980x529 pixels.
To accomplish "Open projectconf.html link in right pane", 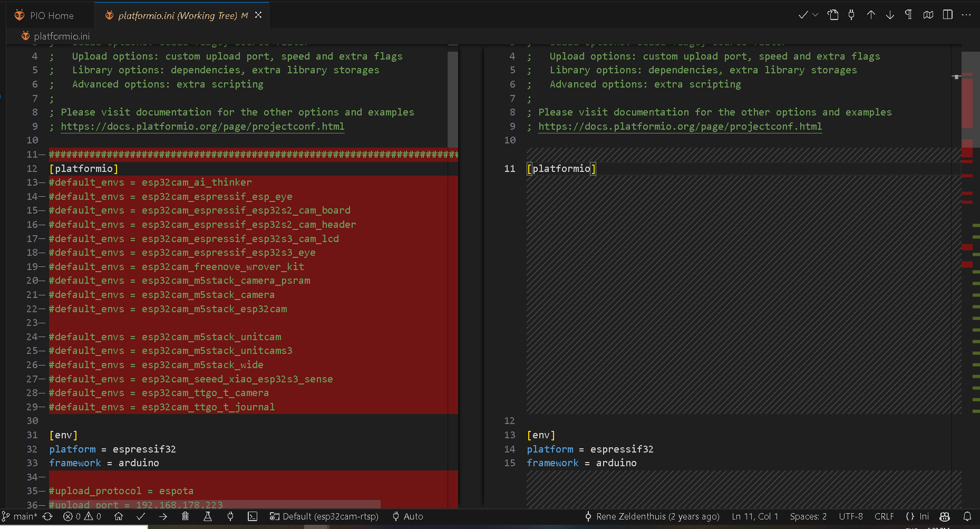I will pos(680,127).
